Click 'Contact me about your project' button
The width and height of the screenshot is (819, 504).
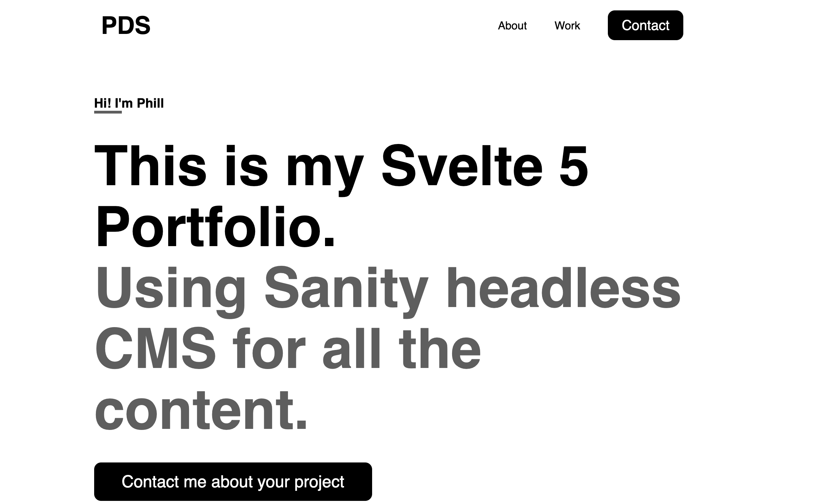pos(233,481)
